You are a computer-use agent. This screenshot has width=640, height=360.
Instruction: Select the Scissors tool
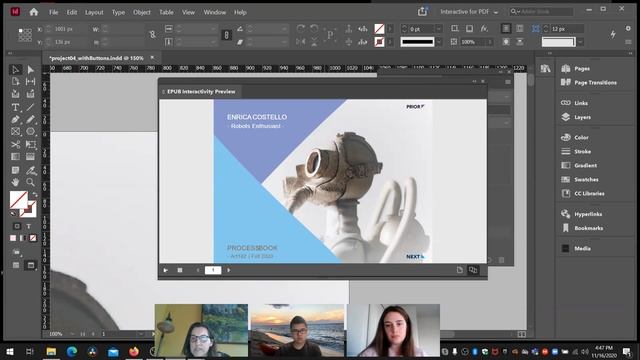click(15, 144)
